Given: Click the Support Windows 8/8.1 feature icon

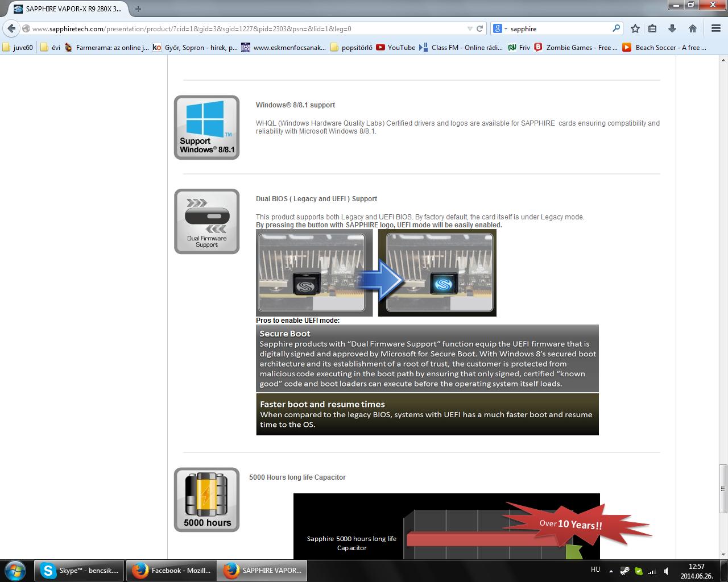Looking at the screenshot, I should [206, 127].
